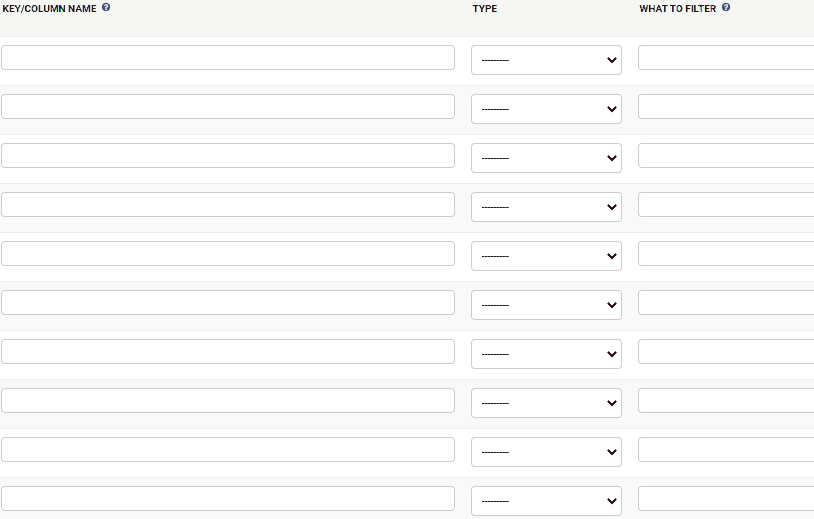Click help icon beside WHAT TO FILTER header
Screen dimensions: 814x519
(726, 7)
